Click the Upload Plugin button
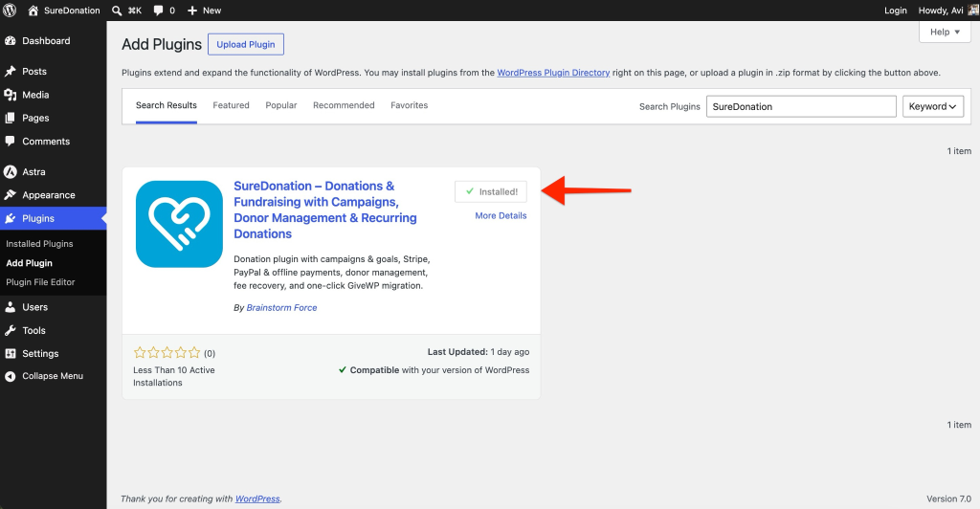Viewport: 980px width, 509px height. (246, 44)
